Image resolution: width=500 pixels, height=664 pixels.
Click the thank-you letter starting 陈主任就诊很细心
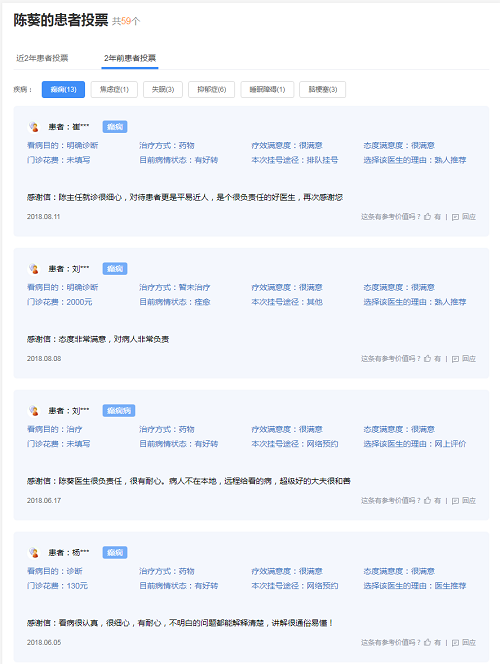point(185,197)
